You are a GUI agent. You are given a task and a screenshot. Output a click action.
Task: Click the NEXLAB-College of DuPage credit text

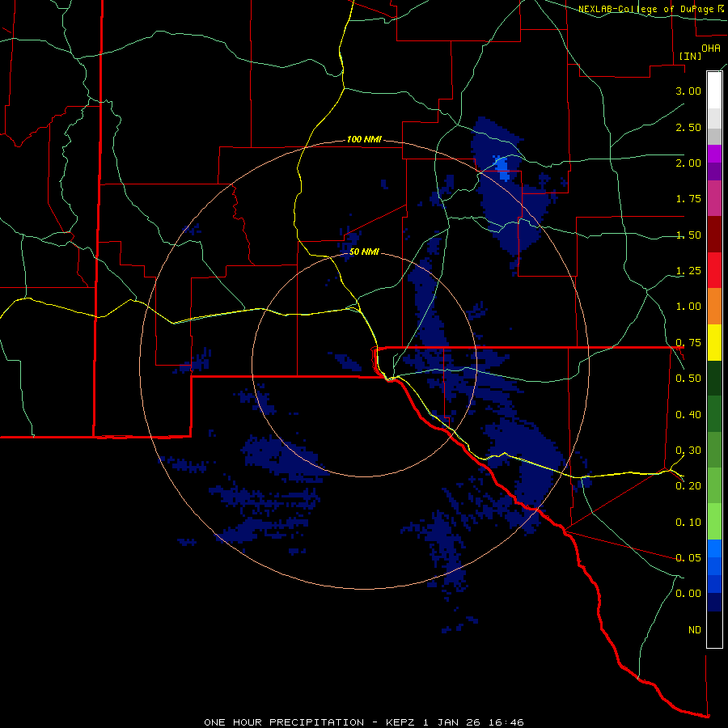(x=647, y=9)
